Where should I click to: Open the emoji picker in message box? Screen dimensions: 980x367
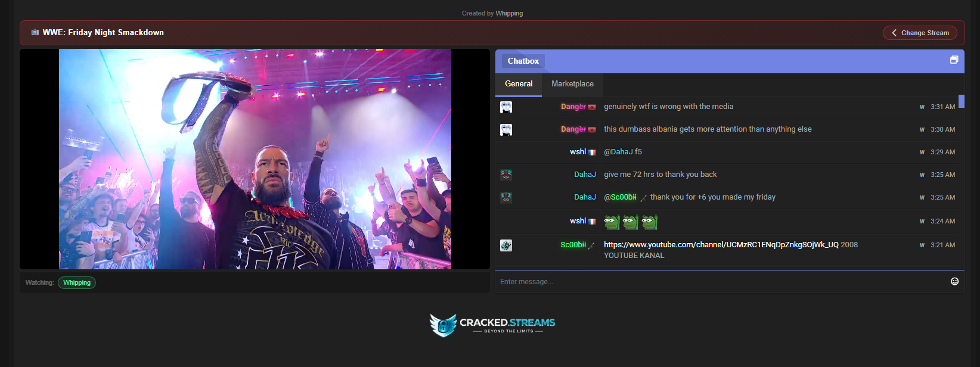[954, 281]
